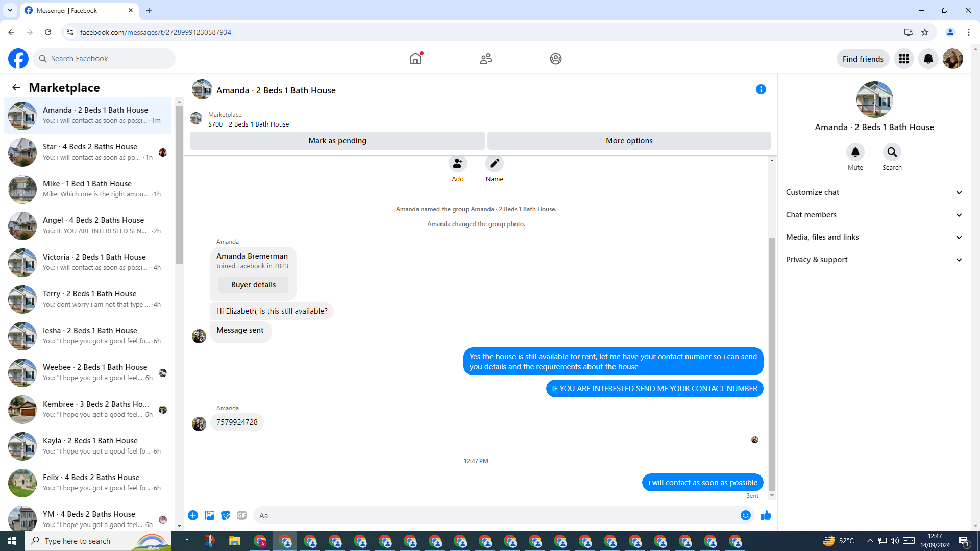Click the Buyer details button
This screenshot has width=980, height=551.
pos(253,285)
